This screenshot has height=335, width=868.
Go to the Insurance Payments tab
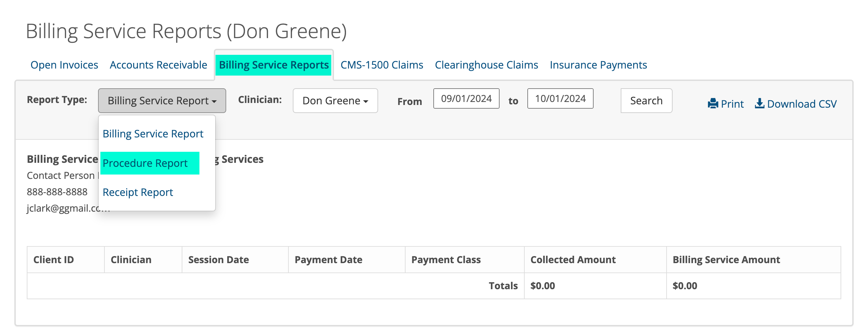click(x=598, y=65)
